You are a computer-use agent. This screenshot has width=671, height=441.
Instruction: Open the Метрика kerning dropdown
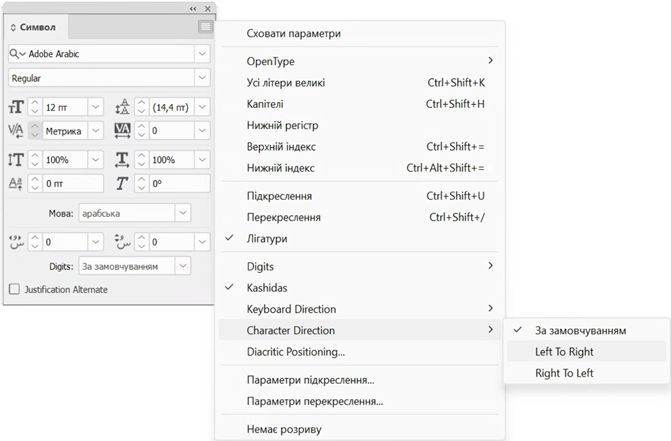[95, 130]
